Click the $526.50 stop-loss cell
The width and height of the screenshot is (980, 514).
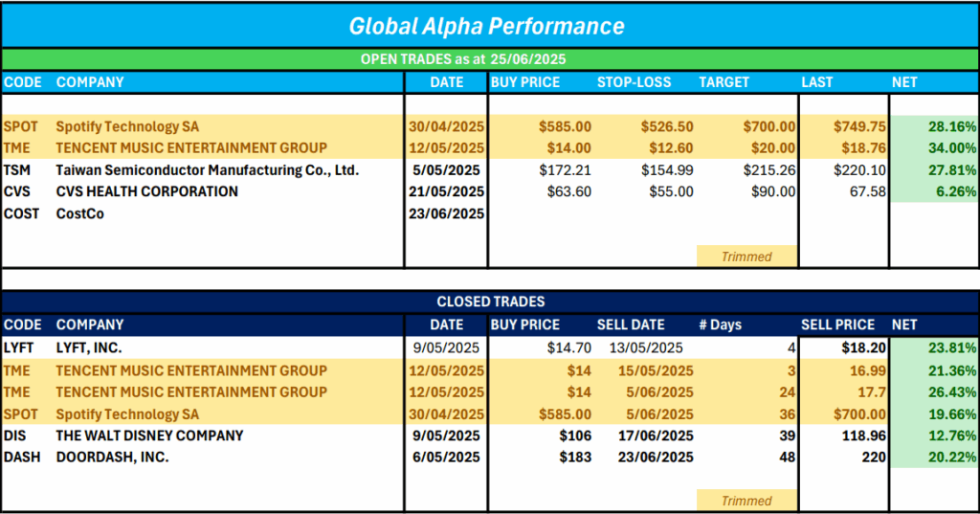(667, 126)
